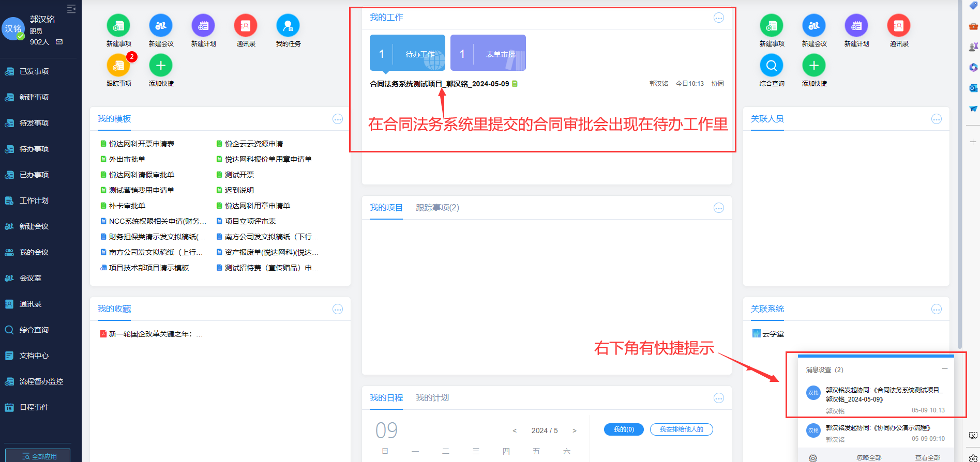This screenshot has width=980, height=462.
Task: Expand the 我的模板 panel's more options
Action: tap(338, 119)
